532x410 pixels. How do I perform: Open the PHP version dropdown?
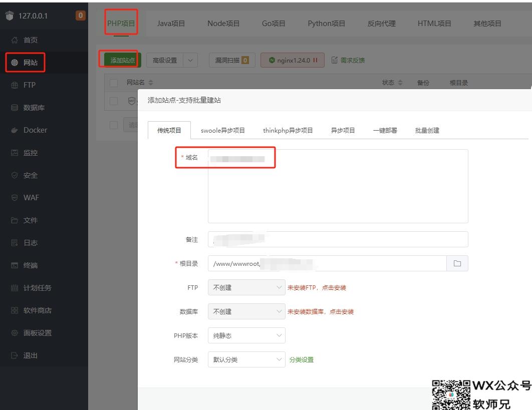click(x=246, y=335)
